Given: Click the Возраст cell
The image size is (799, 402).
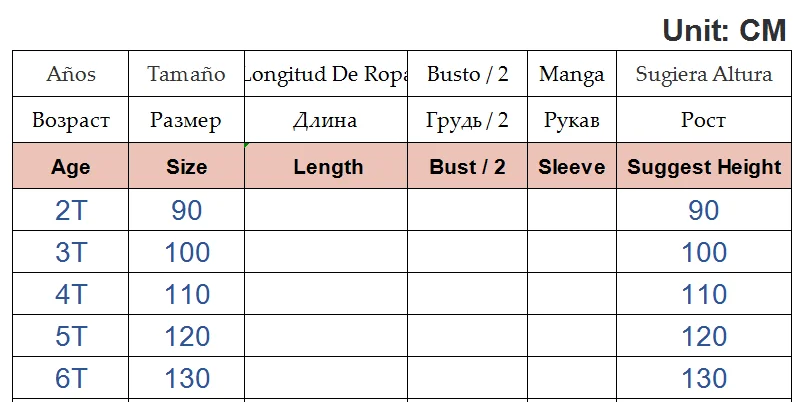Looking at the screenshot, I should (x=71, y=121).
